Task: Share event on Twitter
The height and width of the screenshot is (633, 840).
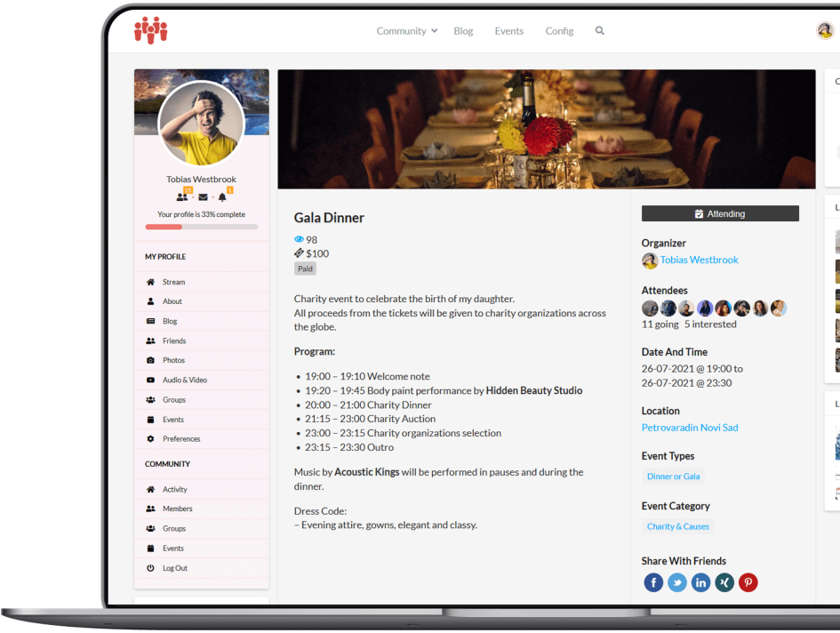Action: pos(677,582)
